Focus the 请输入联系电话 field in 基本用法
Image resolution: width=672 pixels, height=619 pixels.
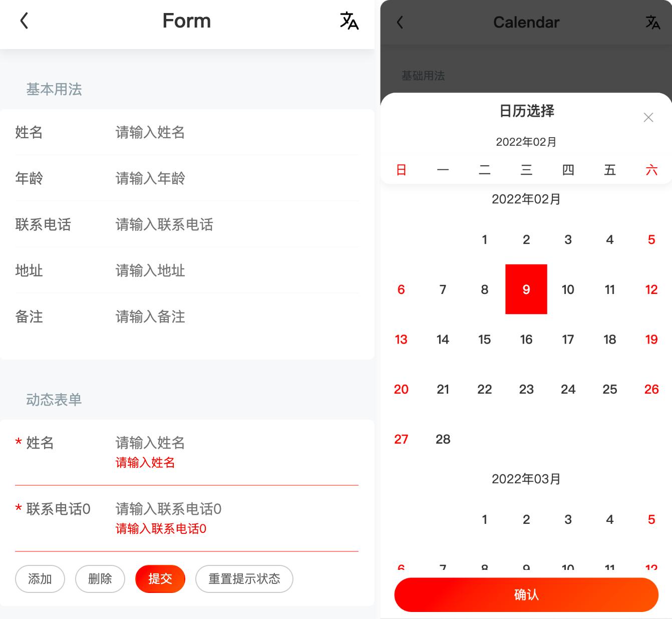coord(237,224)
